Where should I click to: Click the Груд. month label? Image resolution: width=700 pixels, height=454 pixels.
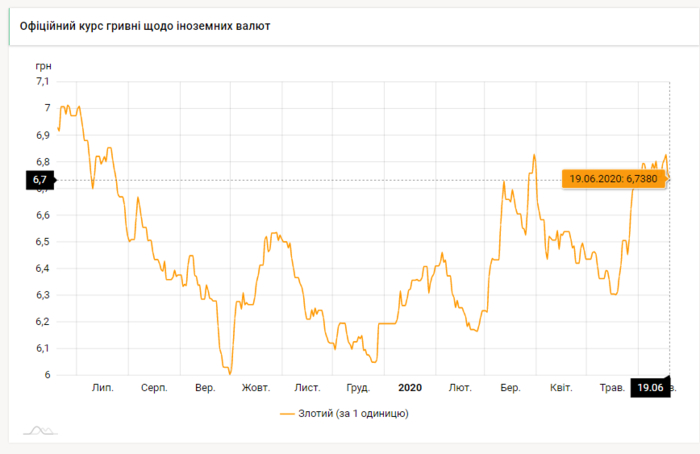[358, 387]
